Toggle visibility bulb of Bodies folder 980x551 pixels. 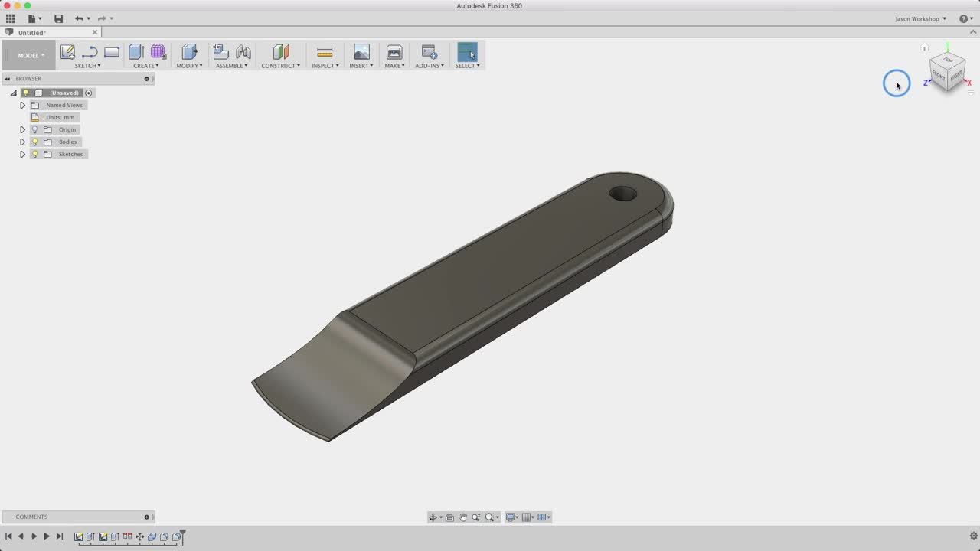pyautogui.click(x=34, y=142)
